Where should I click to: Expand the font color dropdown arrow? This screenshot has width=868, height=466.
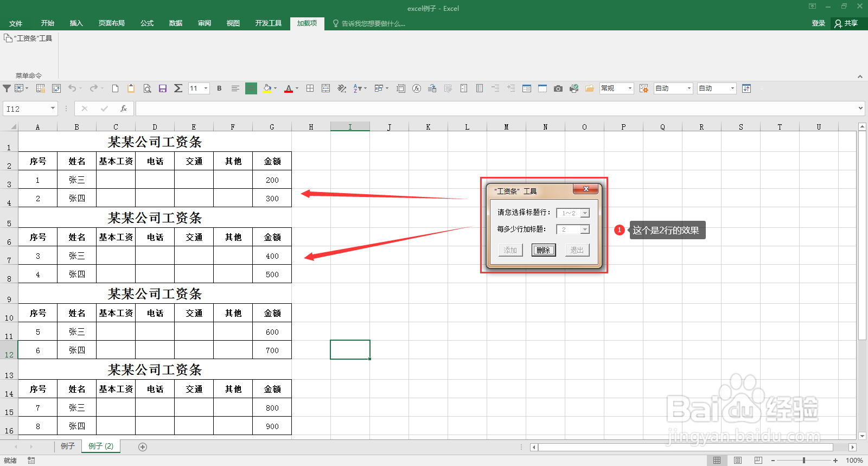[297, 88]
